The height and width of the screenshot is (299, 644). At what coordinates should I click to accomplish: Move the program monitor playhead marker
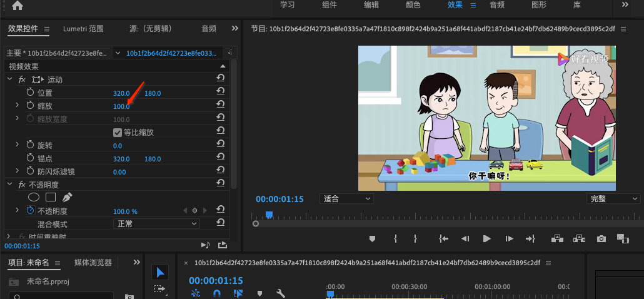(269, 215)
